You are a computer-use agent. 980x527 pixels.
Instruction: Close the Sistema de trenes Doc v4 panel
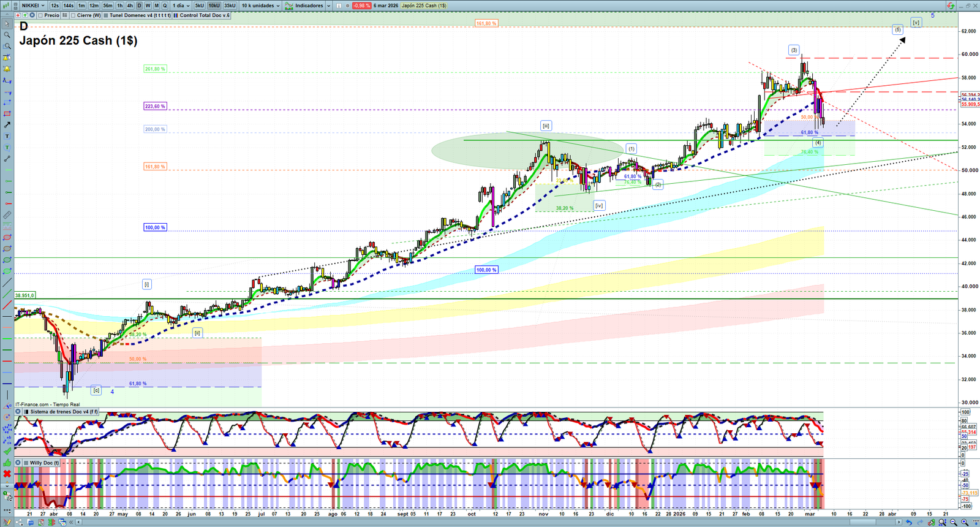(x=18, y=412)
